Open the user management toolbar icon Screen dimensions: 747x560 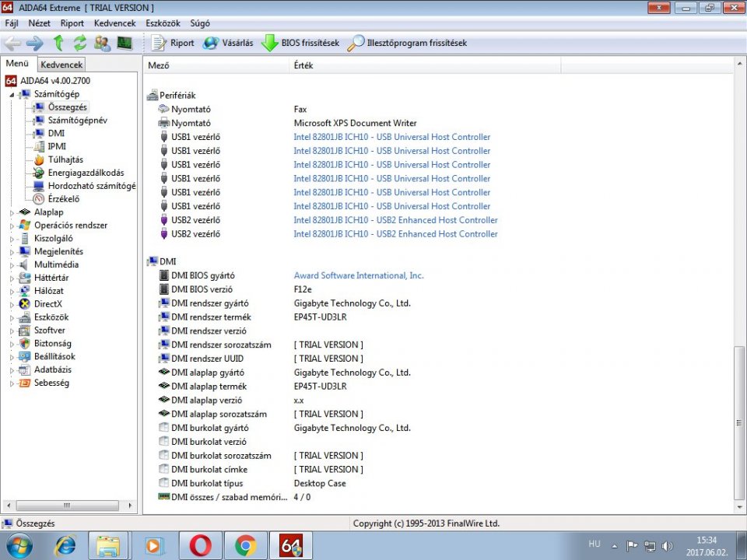click(x=102, y=44)
